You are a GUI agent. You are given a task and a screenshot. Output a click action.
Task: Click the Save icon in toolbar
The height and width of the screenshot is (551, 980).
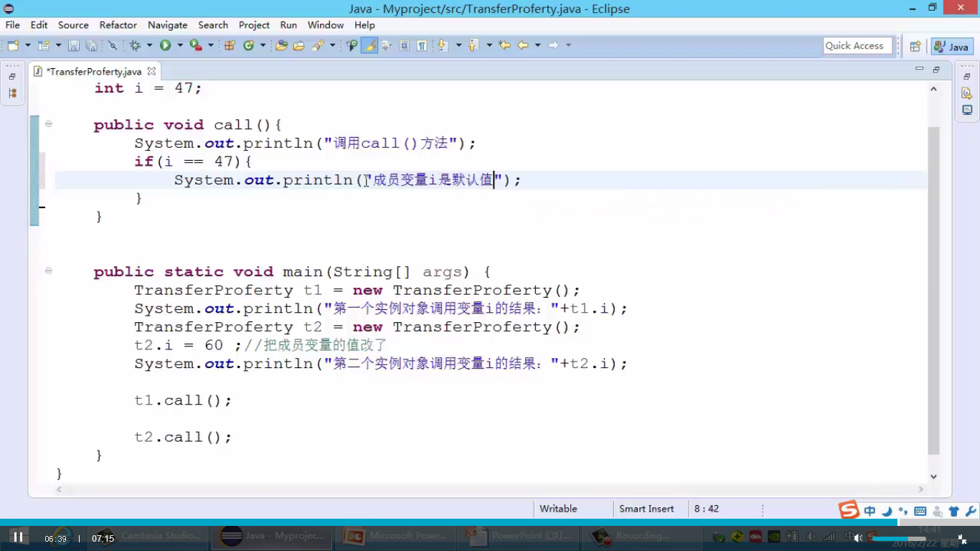click(x=74, y=45)
